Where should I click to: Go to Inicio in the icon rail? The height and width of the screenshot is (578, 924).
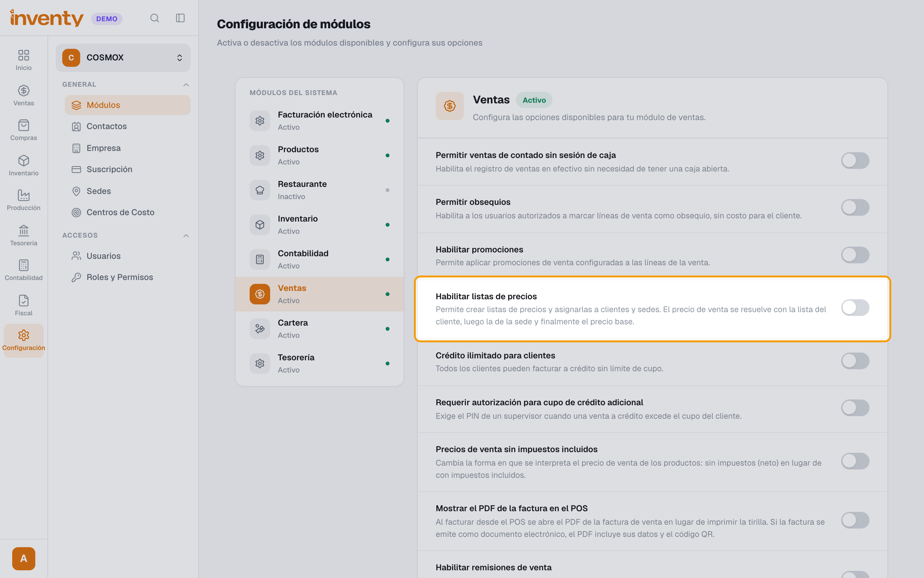[x=24, y=60]
